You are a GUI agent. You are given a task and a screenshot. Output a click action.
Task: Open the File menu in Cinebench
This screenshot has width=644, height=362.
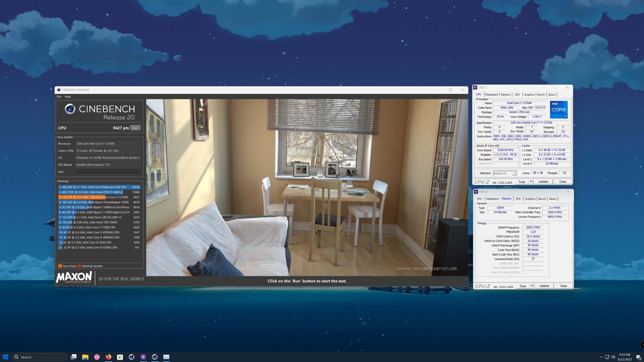(59, 96)
